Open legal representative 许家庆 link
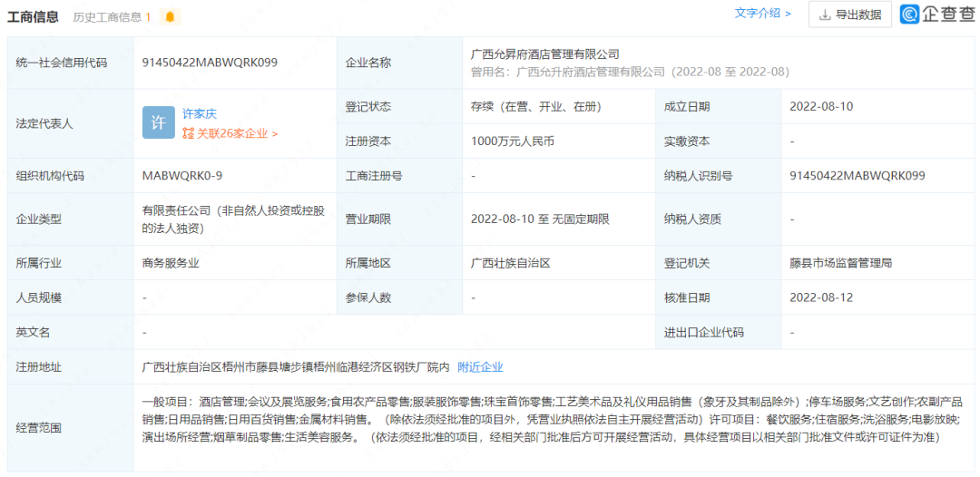 [x=200, y=113]
